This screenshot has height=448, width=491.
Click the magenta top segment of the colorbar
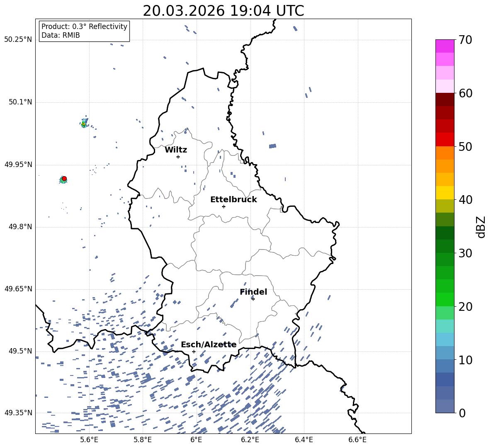point(445,46)
